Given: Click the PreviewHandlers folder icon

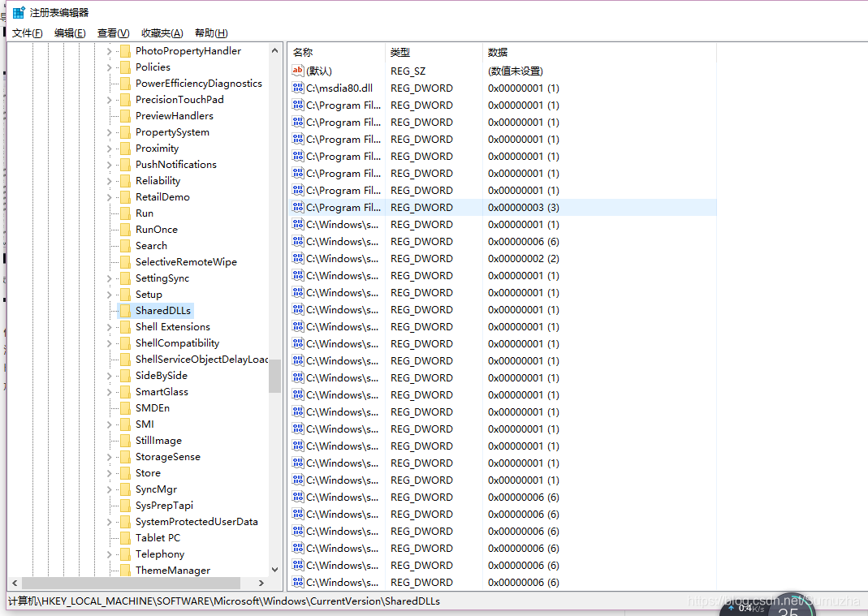Looking at the screenshot, I should 126,116.
